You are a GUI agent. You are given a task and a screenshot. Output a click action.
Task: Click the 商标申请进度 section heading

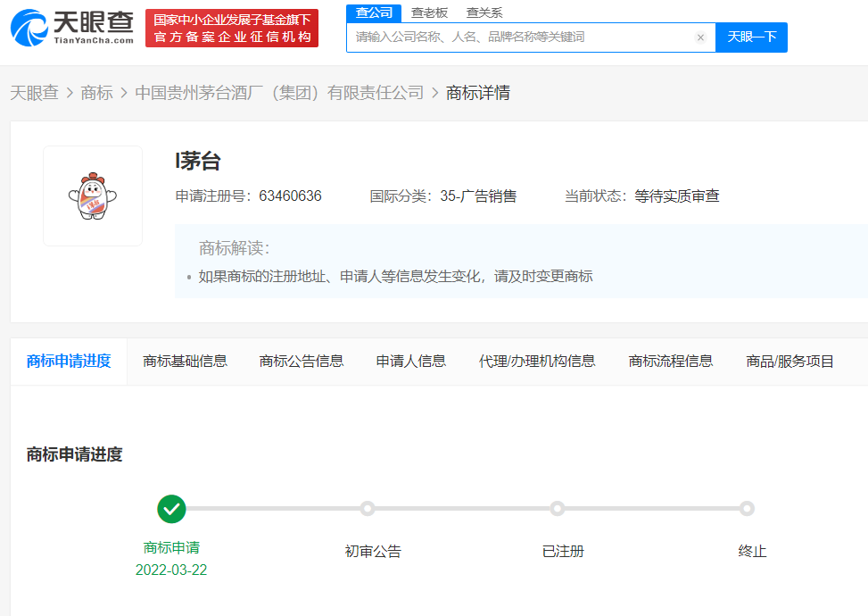click(74, 454)
